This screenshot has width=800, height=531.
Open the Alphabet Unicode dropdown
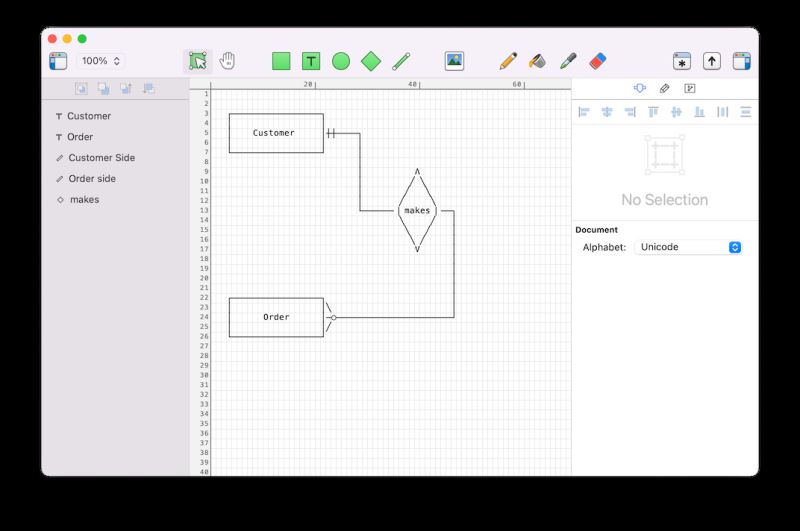688,247
